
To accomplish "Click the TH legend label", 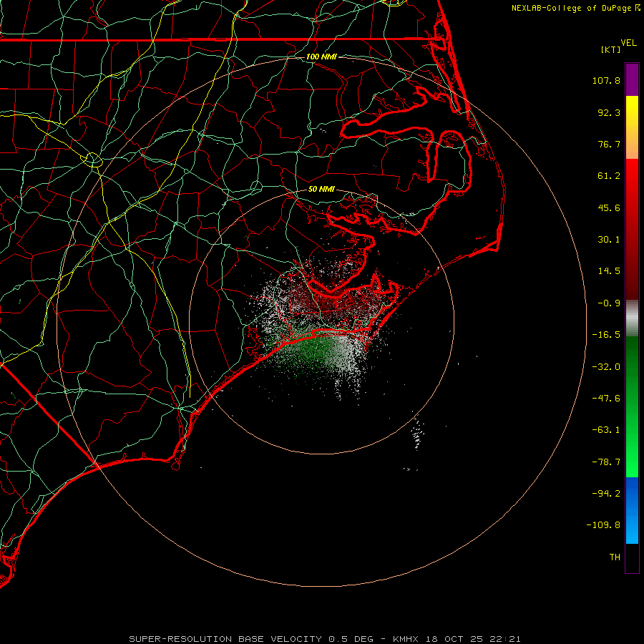I will (615, 557).
